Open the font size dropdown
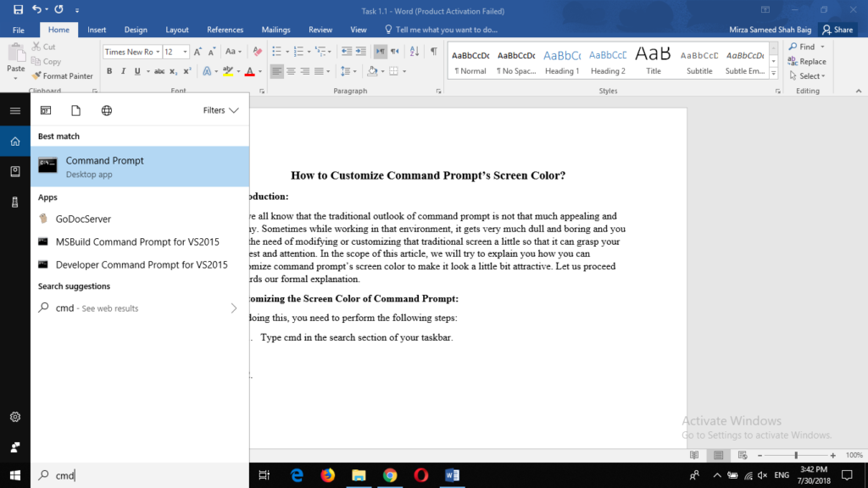Screen dimensions: 868x488 pos(185,52)
